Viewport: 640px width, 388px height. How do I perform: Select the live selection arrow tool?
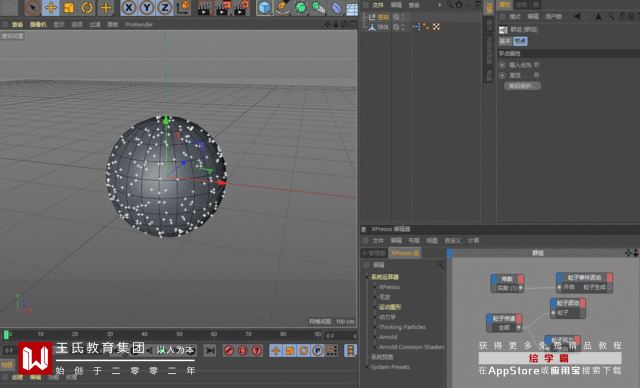click(32, 7)
